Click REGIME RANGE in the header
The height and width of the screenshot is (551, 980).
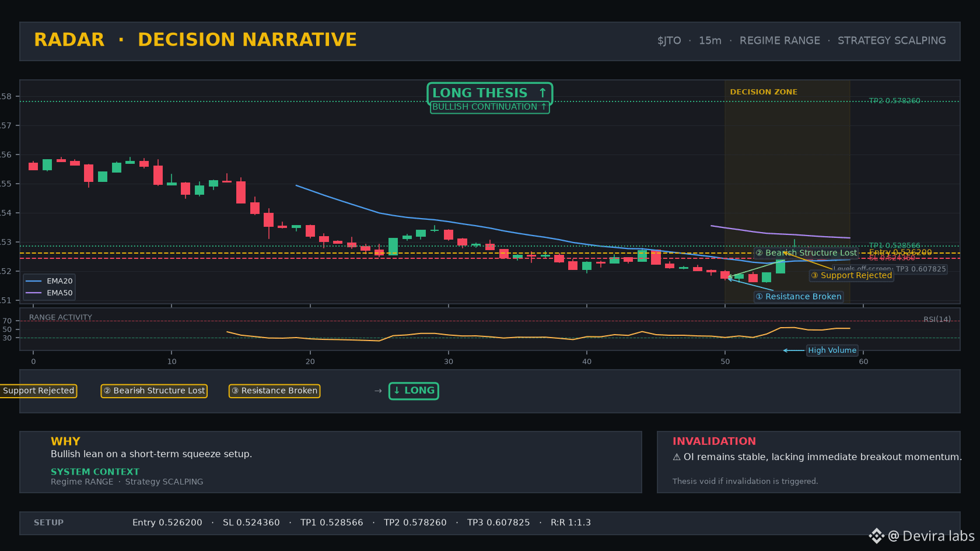click(780, 41)
